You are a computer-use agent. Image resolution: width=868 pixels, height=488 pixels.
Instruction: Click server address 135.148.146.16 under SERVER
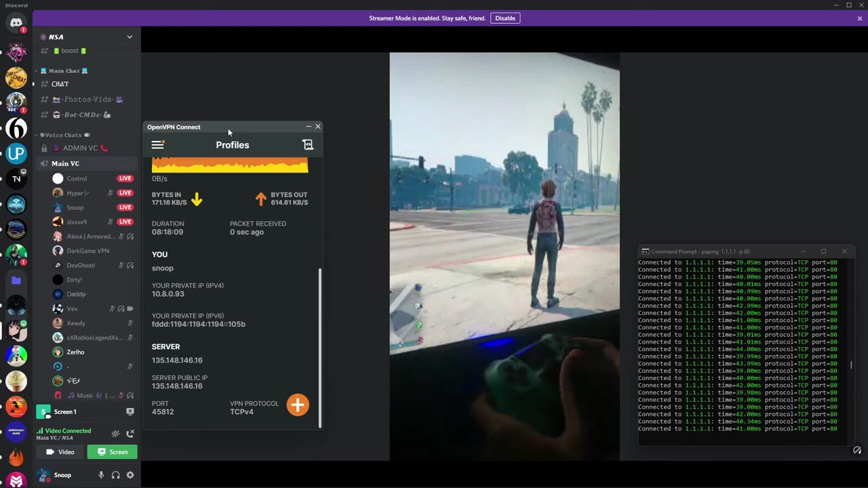click(177, 361)
